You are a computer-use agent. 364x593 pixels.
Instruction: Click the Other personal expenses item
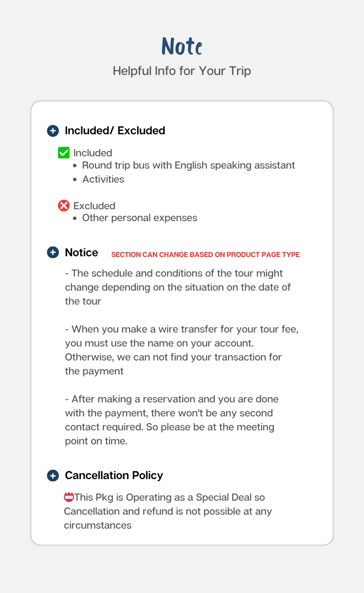click(x=140, y=218)
